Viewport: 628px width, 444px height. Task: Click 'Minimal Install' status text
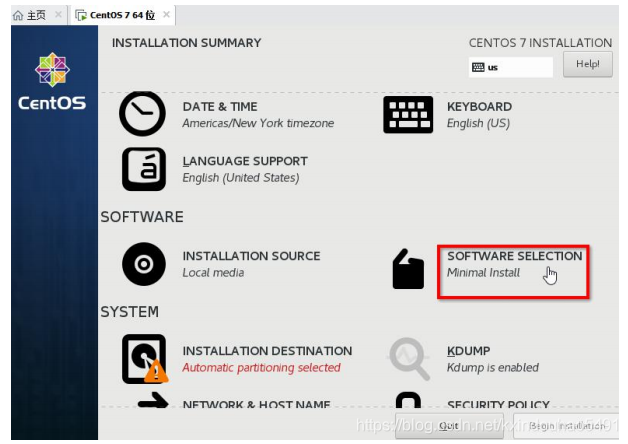click(x=483, y=273)
